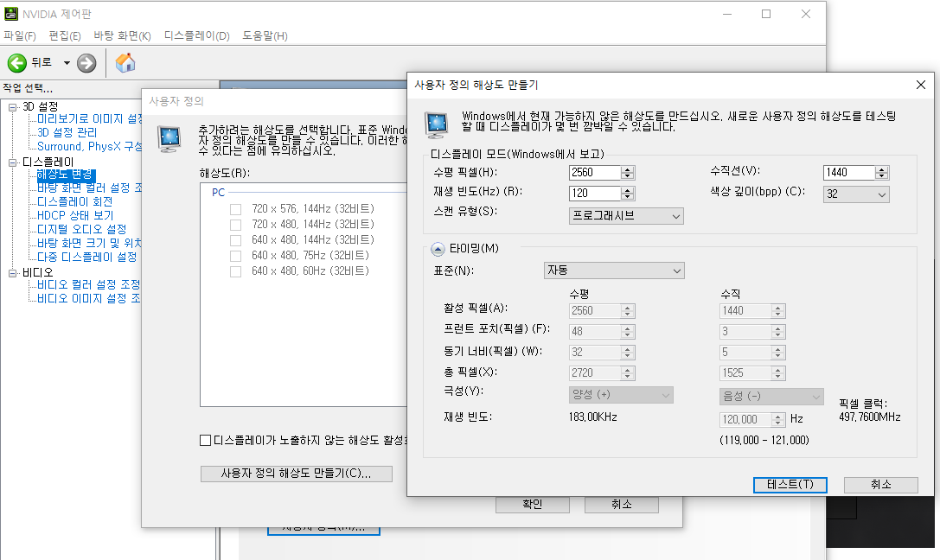Click the monitor icon in custom resolution dialog

(x=437, y=124)
